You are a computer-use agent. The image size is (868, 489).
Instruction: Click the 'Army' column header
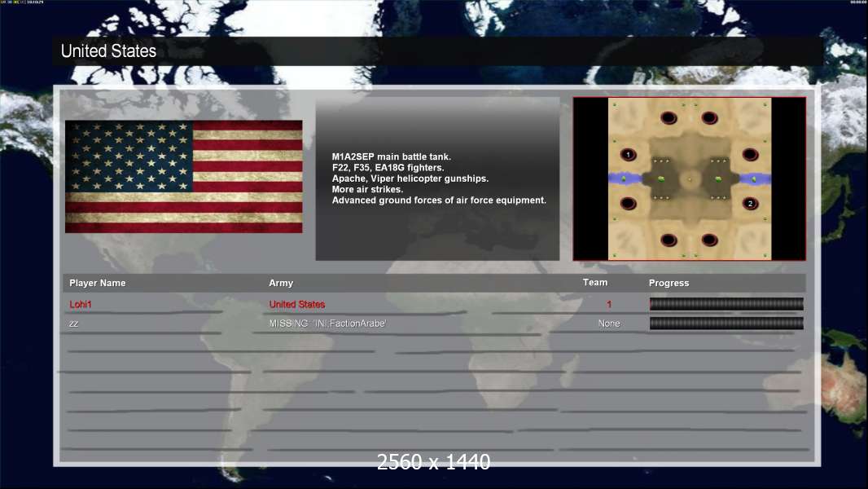click(x=281, y=283)
